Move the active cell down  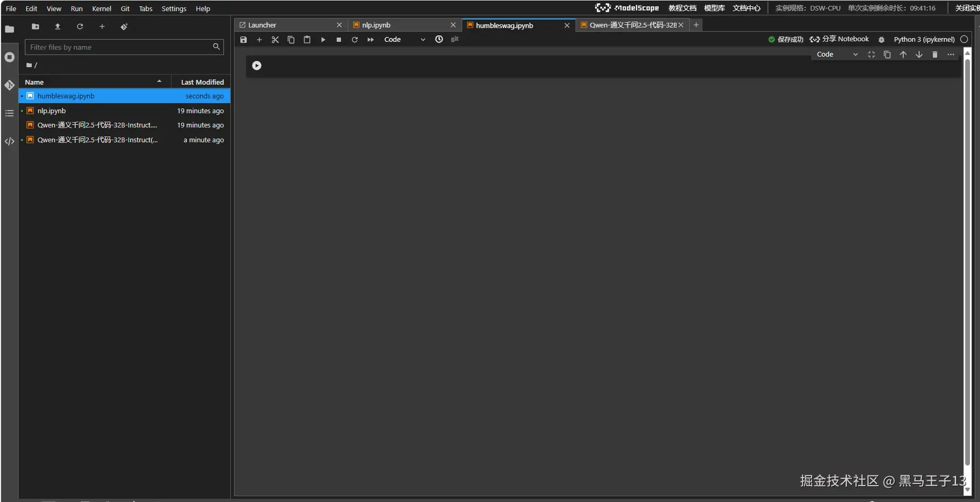click(919, 54)
